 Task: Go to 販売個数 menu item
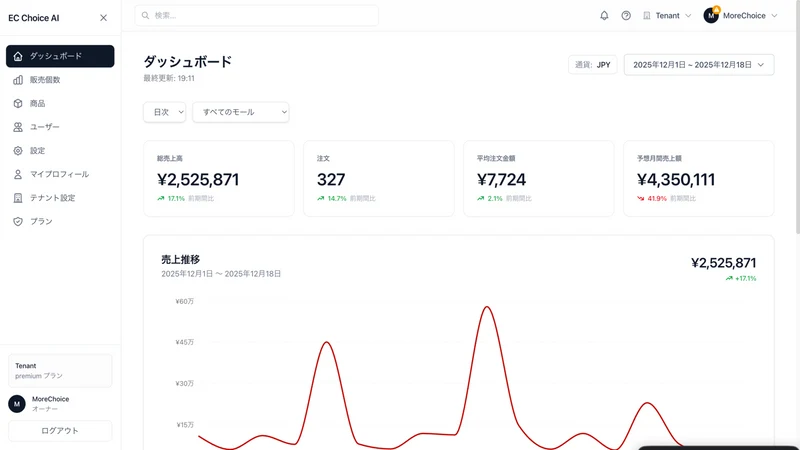[x=60, y=80]
